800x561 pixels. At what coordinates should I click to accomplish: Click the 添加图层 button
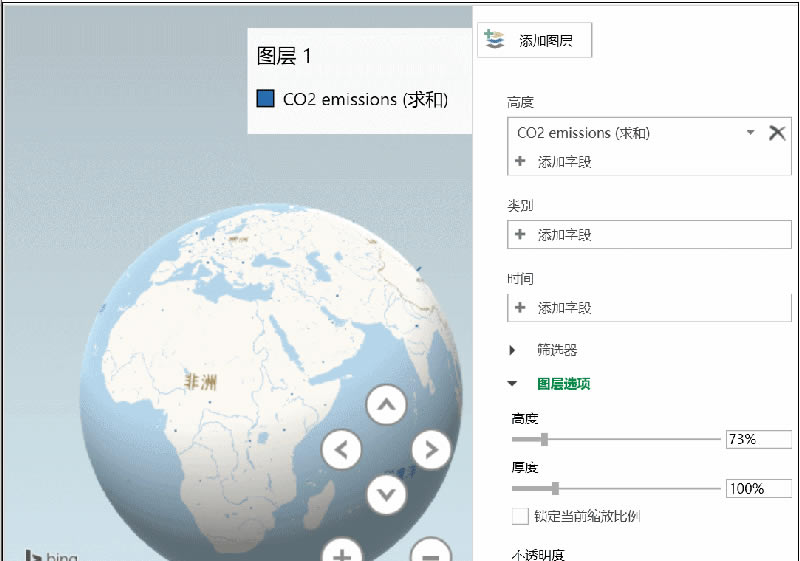(536, 41)
